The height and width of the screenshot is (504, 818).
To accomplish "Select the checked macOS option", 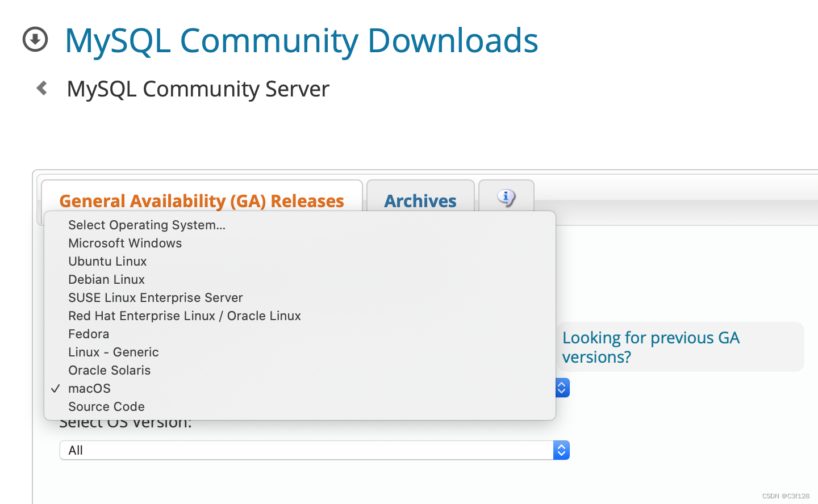I will click(300, 388).
